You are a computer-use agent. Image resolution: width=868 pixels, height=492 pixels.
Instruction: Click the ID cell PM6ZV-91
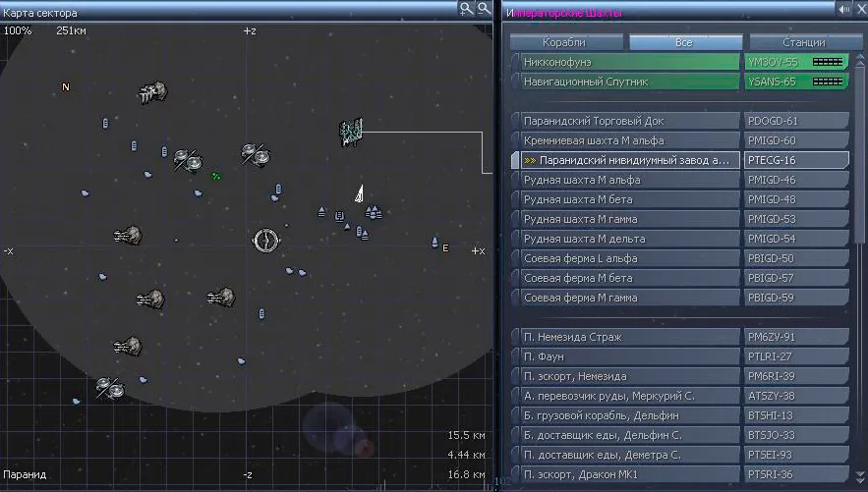796,337
